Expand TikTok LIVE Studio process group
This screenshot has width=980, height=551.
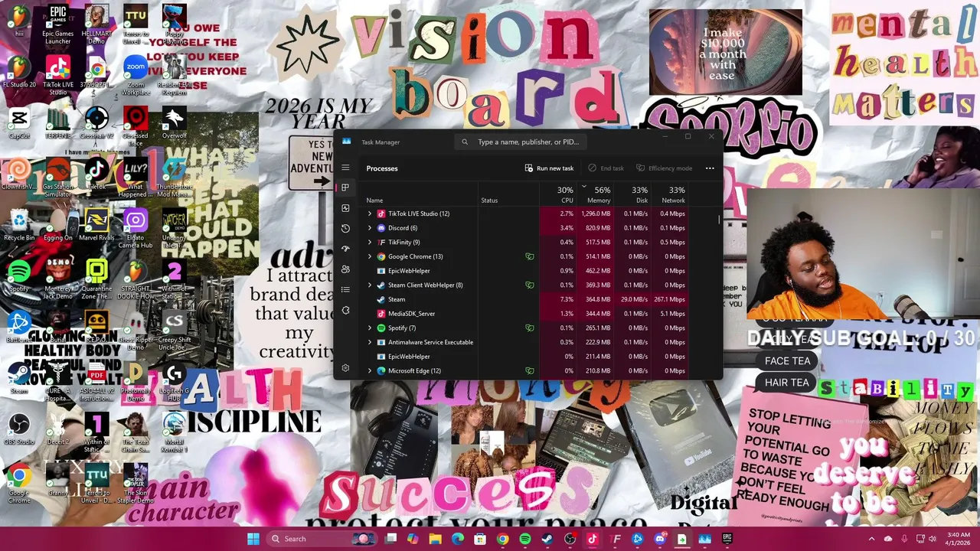pos(370,214)
